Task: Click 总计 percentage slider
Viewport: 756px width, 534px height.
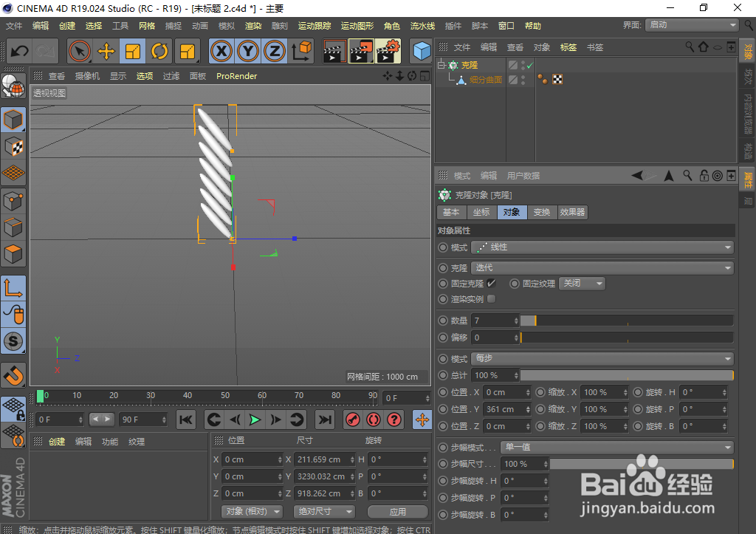Action: click(627, 375)
